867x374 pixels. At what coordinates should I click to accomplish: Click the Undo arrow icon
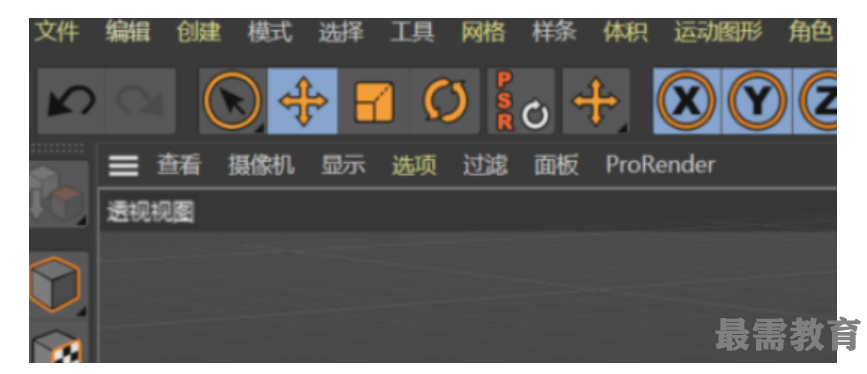pyautogui.click(x=71, y=101)
